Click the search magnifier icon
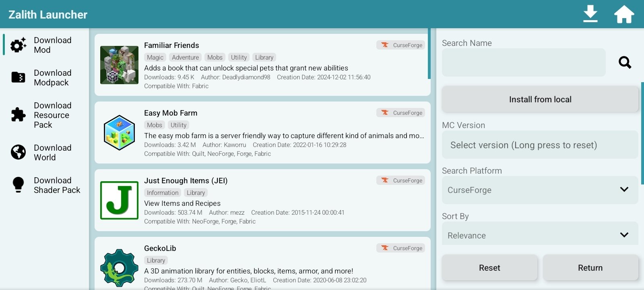Image resolution: width=644 pixels, height=290 pixels. (x=625, y=62)
